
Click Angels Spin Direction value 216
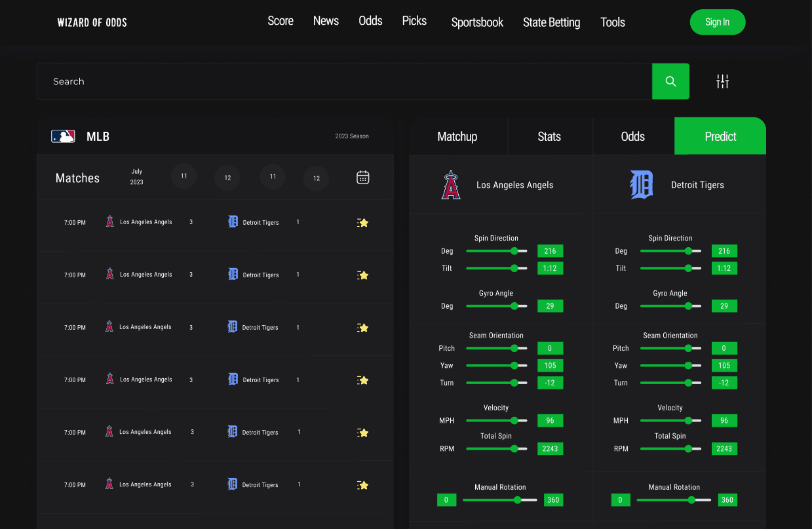pyautogui.click(x=550, y=251)
